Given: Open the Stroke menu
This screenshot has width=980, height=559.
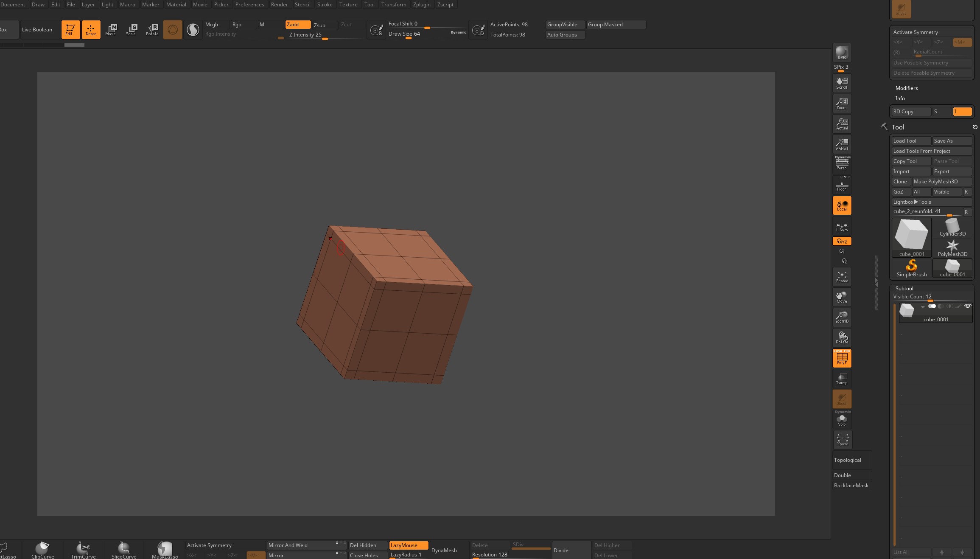Looking at the screenshot, I should click(x=325, y=4).
